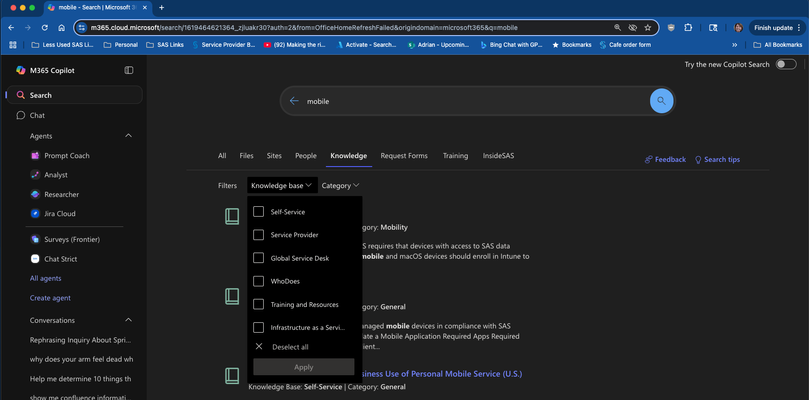Check the Self-Service checkbox

258,212
